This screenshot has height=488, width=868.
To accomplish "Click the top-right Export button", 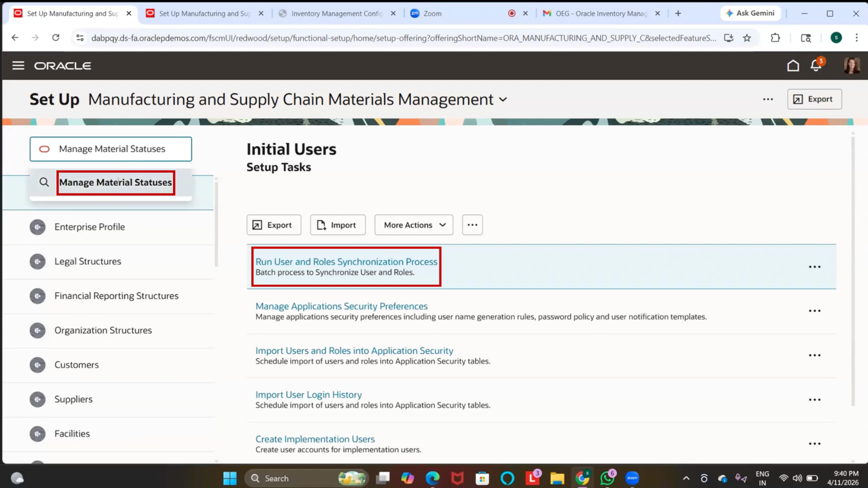I will click(x=814, y=99).
